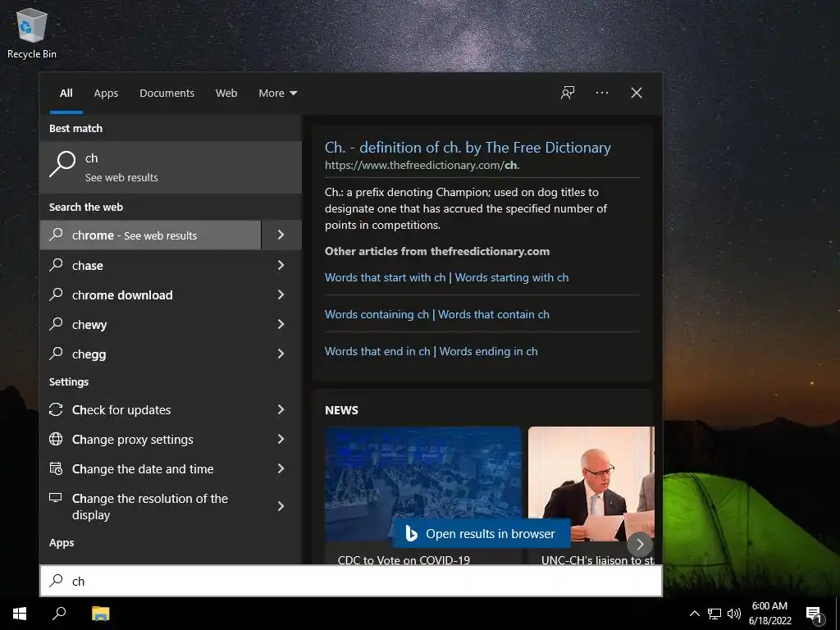
Task: Click the magnifier icon beside 'chegg'
Action: (x=57, y=353)
